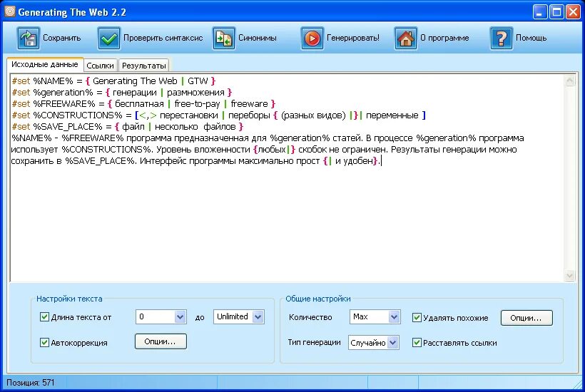Screen dimensions: 585x392
Task: Click the #set %FREEWARE% line
Action: 143,103
